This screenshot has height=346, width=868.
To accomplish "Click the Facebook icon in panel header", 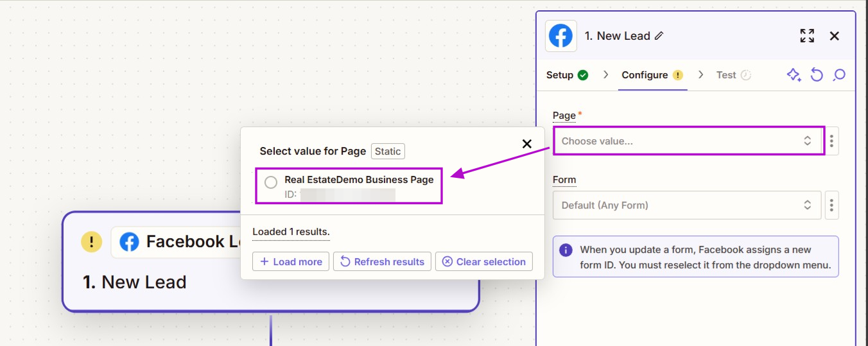I will [560, 36].
